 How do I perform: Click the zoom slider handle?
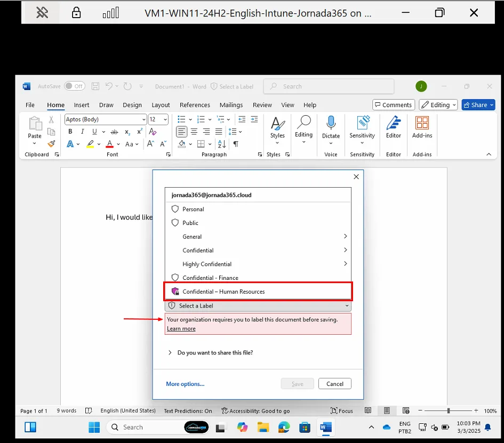point(448,410)
